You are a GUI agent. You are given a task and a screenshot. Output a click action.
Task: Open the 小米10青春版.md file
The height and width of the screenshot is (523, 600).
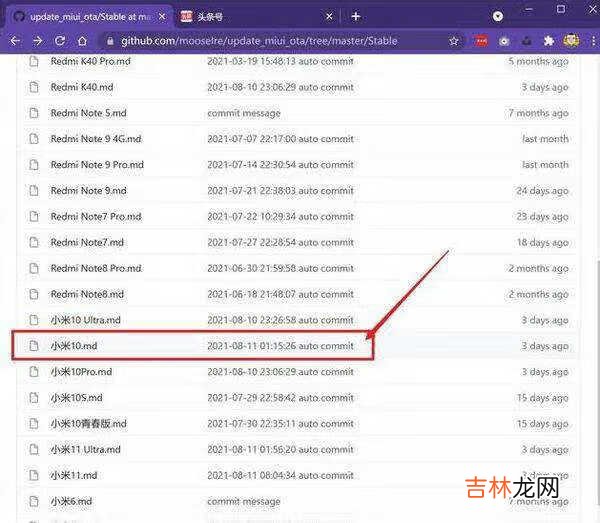(x=86, y=424)
